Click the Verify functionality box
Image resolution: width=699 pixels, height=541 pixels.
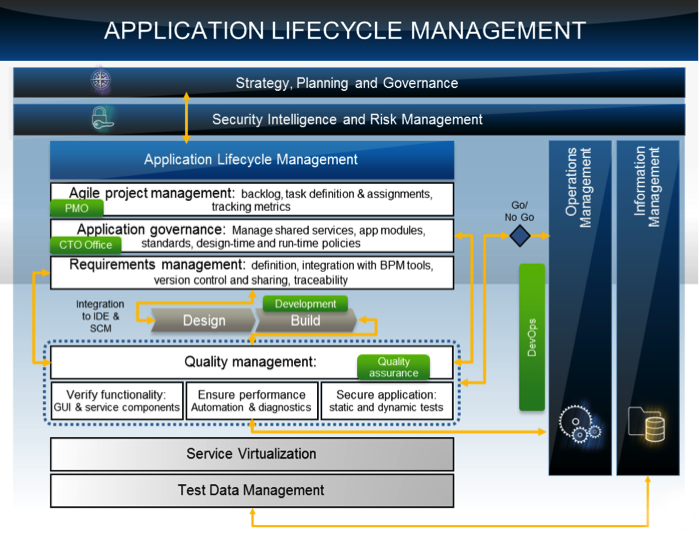point(117,401)
